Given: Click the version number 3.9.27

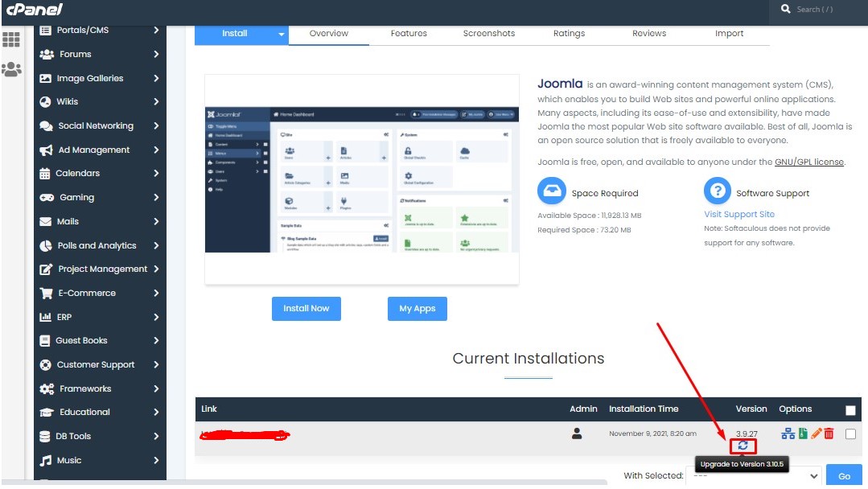Looking at the screenshot, I should coord(747,434).
